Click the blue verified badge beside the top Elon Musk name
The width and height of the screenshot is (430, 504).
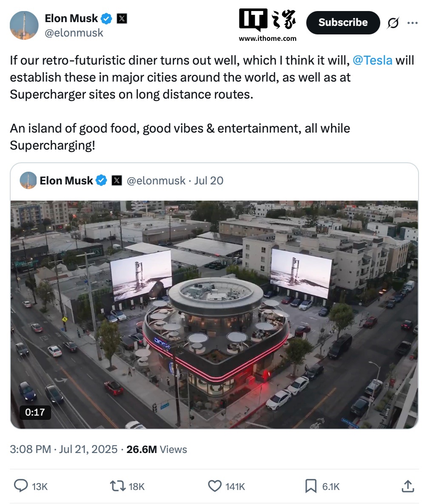107,18
